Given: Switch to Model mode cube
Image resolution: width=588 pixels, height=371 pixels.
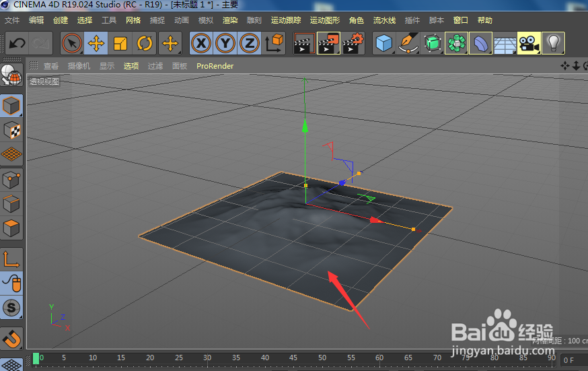Looking at the screenshot, I should (x=11, y=106).
